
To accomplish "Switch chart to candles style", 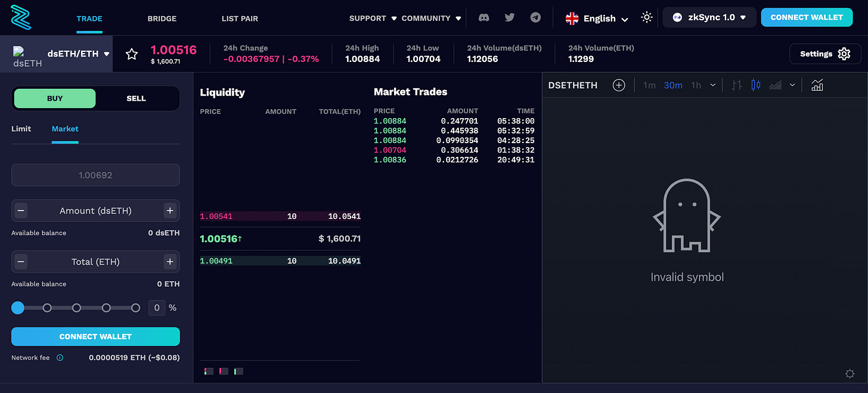I will pyautogui.click(x=756, y=85).
